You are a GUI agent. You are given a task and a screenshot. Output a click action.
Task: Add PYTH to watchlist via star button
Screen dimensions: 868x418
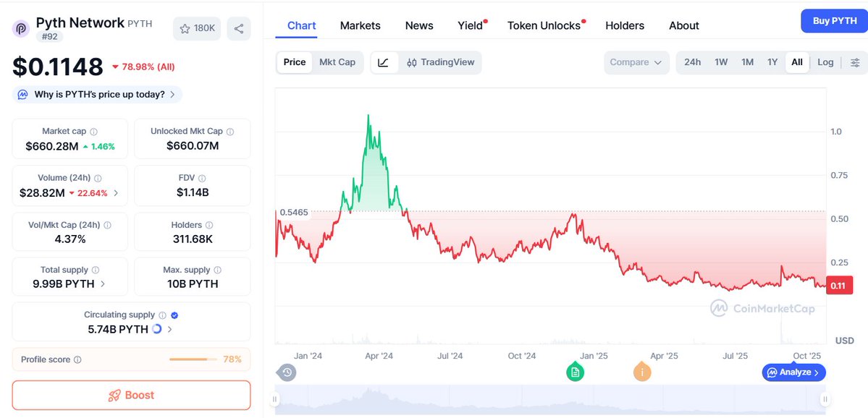click(x=197, y=29)
